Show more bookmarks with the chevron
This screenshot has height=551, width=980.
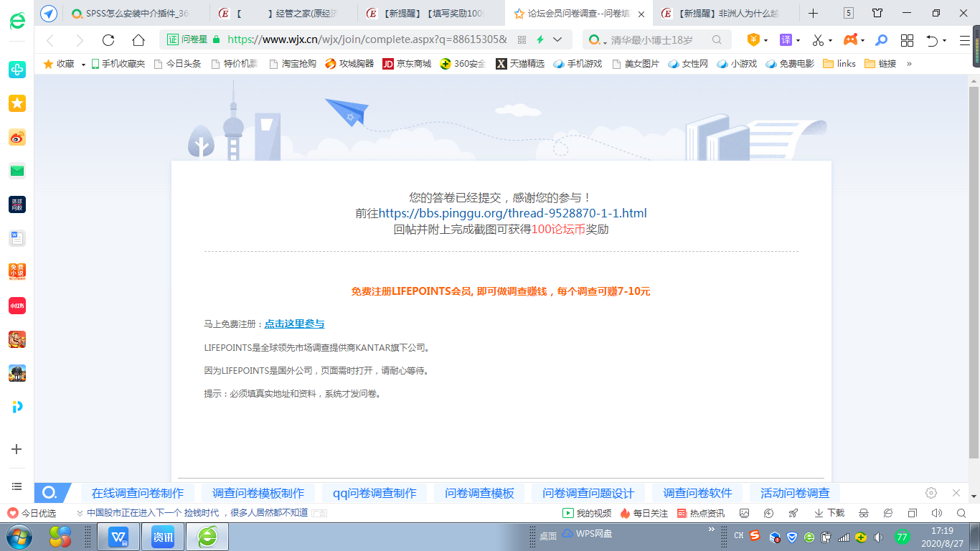click(x=910, y=64)
